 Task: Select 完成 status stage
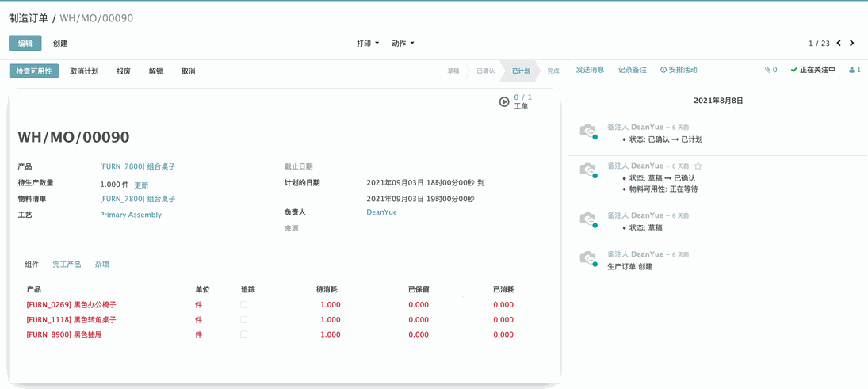[553, 71]
